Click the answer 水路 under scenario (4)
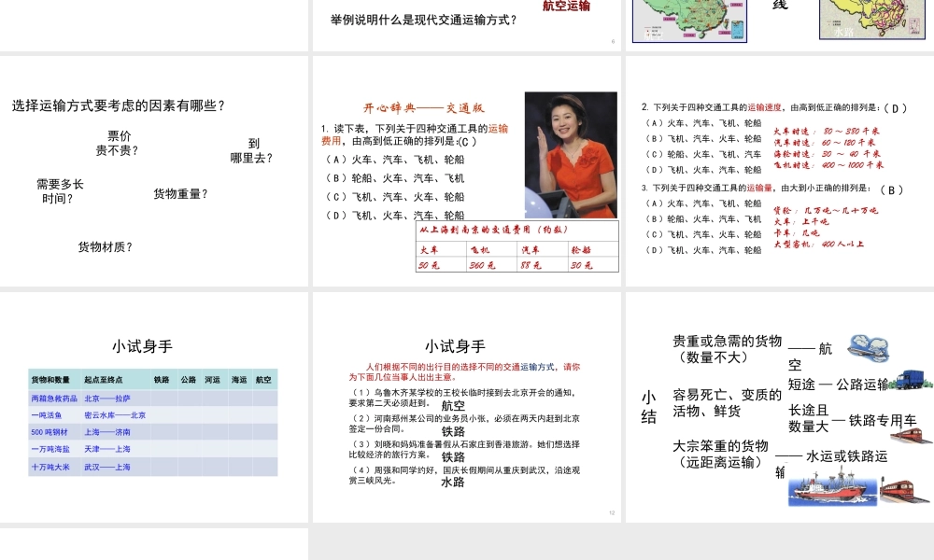934x560 pixels. point(453,483)
